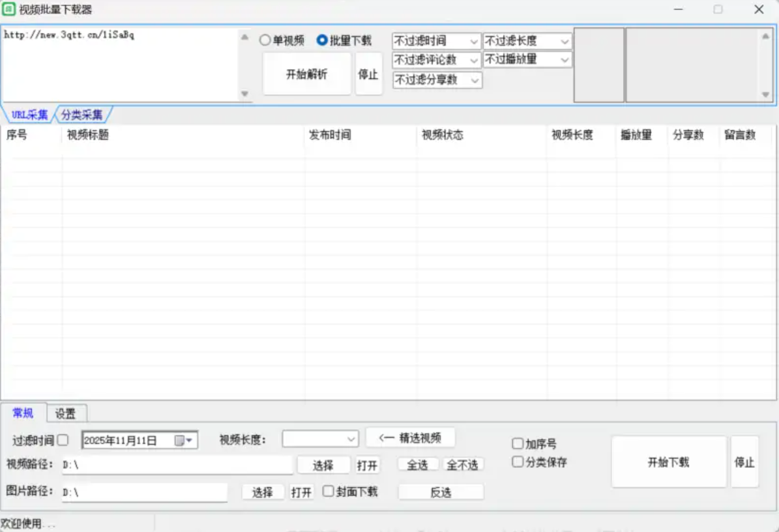Minimize the 视频批量下载器 window
The height and width of the screenshot is (532, 779).
pos(678,9)
